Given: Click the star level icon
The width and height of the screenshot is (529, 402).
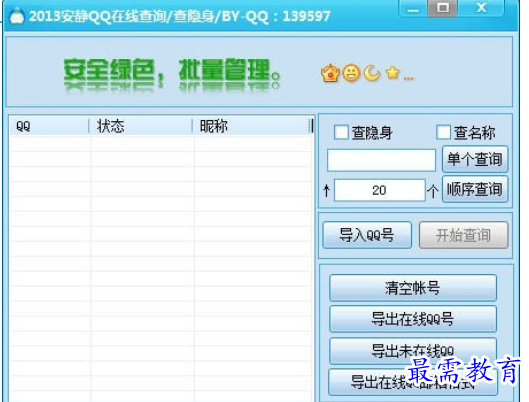Looking at the screenshot, I should click(392, 72).
